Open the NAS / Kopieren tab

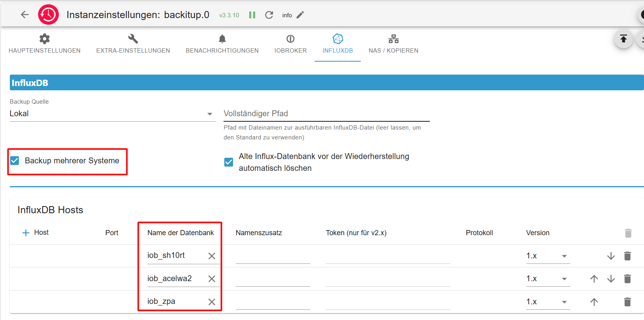[x=393, y=44]
